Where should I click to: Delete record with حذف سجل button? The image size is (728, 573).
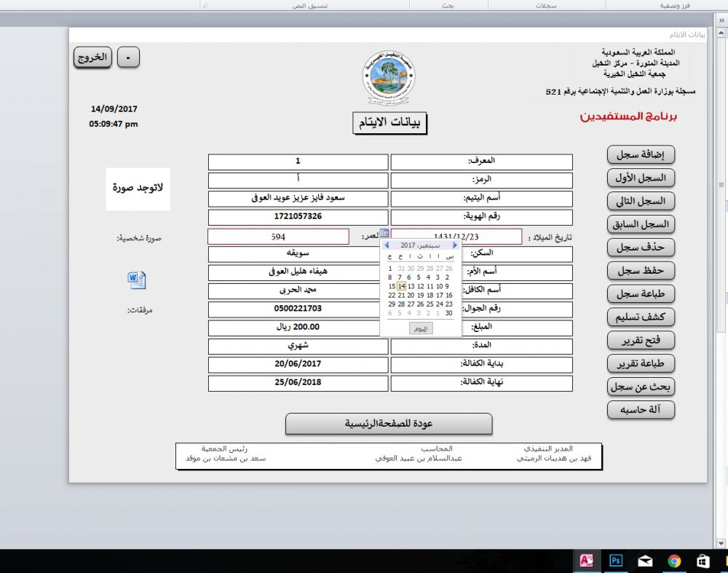641,248
